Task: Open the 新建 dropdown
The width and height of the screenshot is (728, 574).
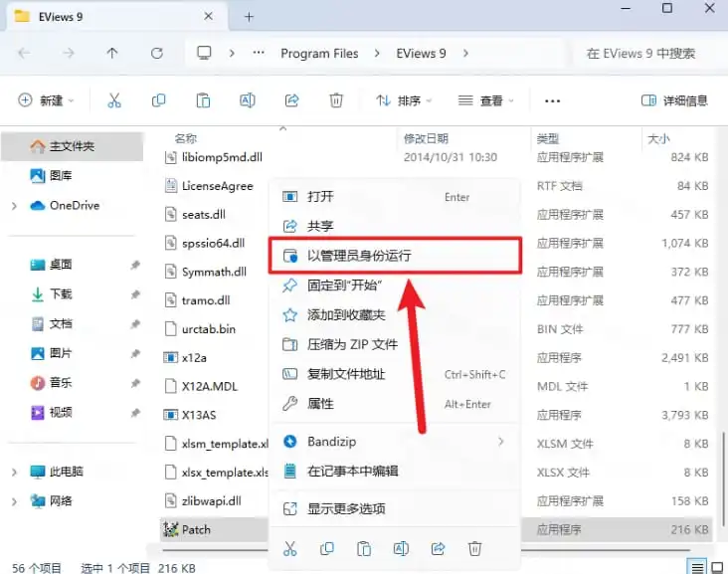Action: (x=46, y=100)
